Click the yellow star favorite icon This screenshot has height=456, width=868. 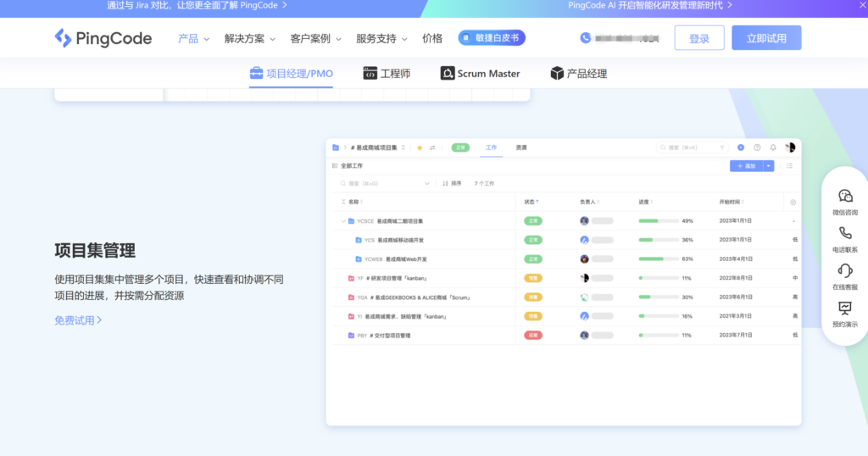420,147
